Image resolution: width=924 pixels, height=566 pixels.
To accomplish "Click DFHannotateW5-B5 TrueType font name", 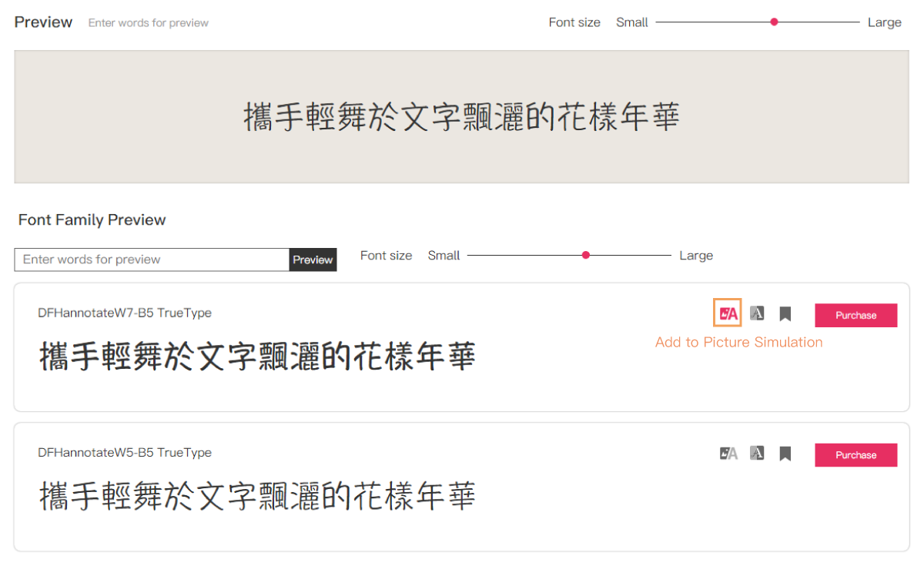I will pyautogui.click(x=125, y=452).
